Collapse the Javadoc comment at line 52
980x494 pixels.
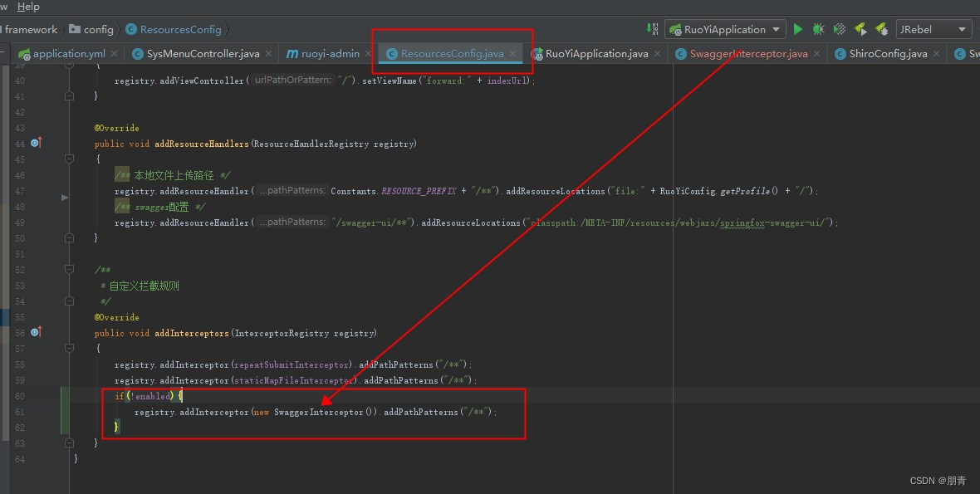[x=70, y=269]
